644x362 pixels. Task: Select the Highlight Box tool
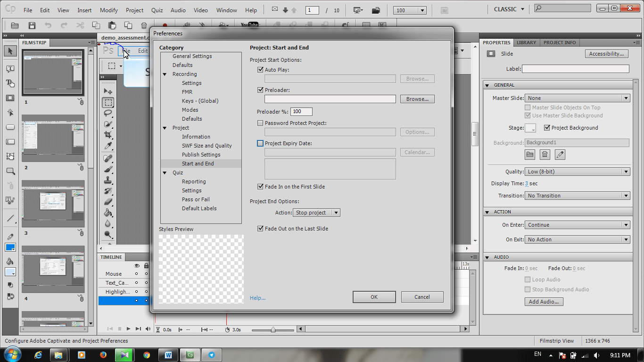click(x=10, y=98)
